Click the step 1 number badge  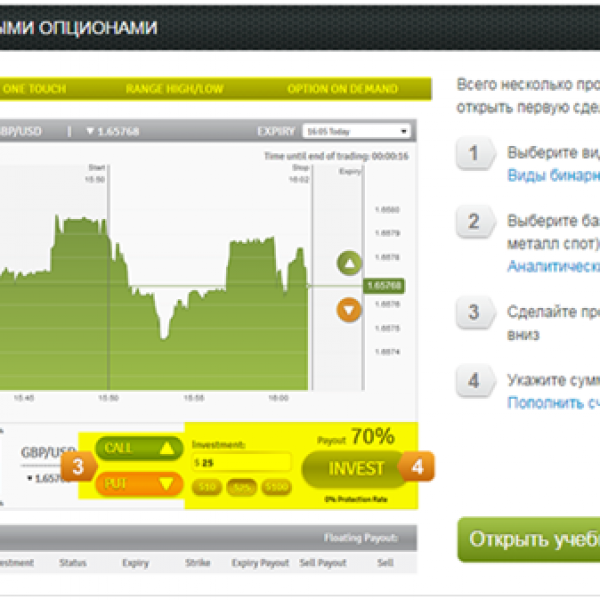[x=475, y=153]
